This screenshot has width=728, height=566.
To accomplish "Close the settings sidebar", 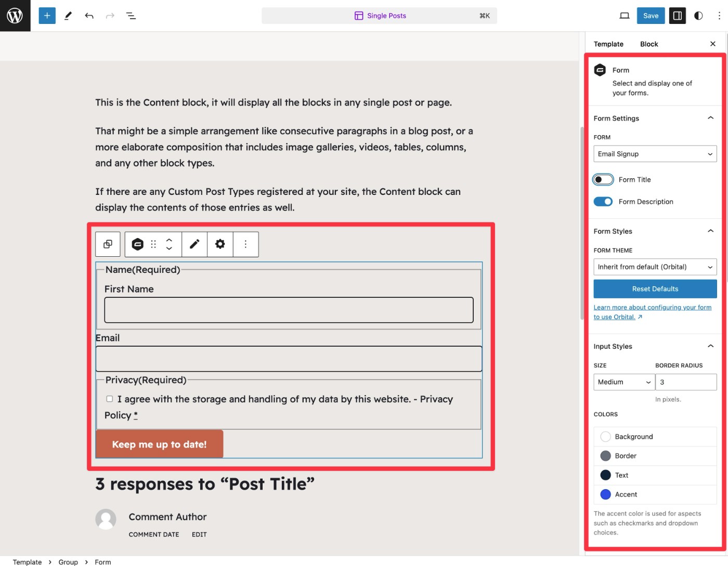I will click(x=713, y=44).
